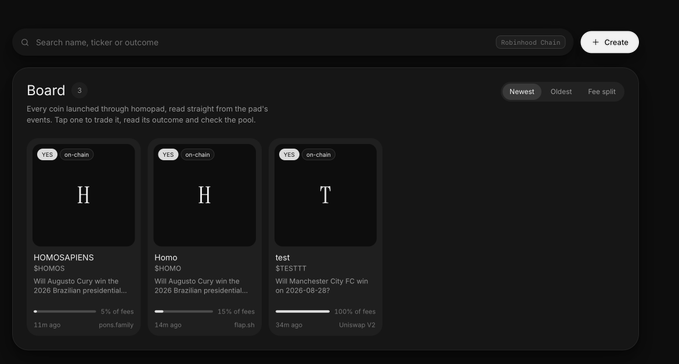This screenshot has height=364, width=679.
Task: Click the 15% of fees progress bar
Action: (184, 311)
